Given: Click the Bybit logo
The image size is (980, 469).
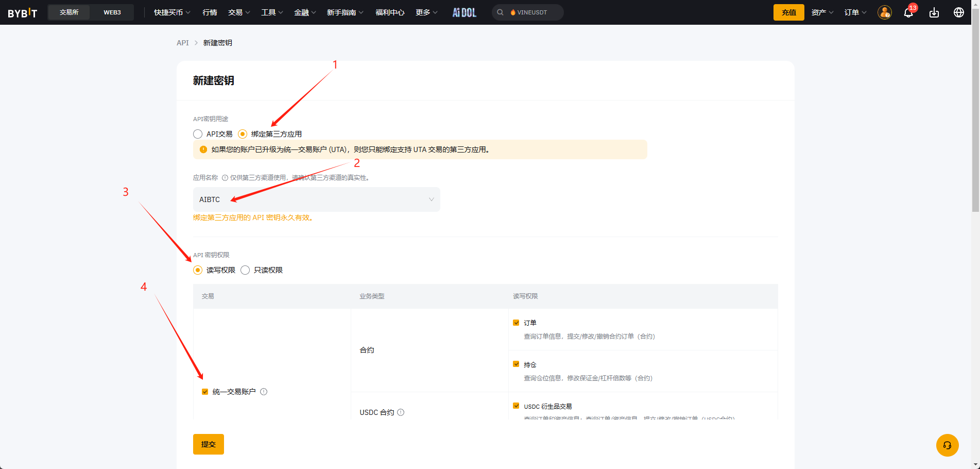Looking at the screenshot, I should click(23, 12).
